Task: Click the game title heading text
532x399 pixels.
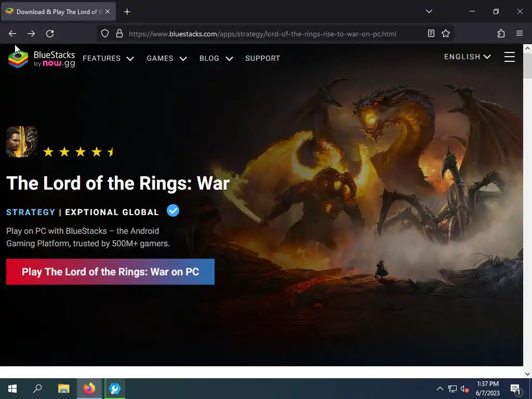Action: coord(118,183)
